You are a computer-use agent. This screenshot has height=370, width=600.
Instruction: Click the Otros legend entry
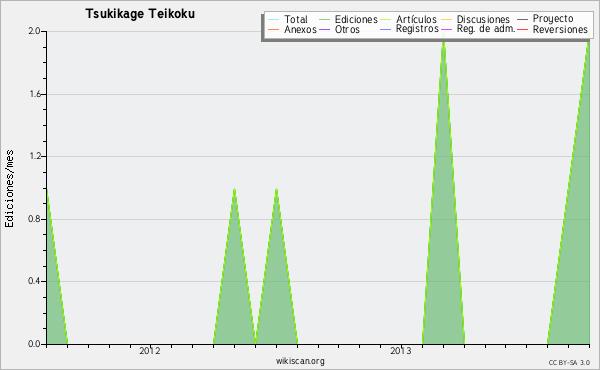(347, 29)
